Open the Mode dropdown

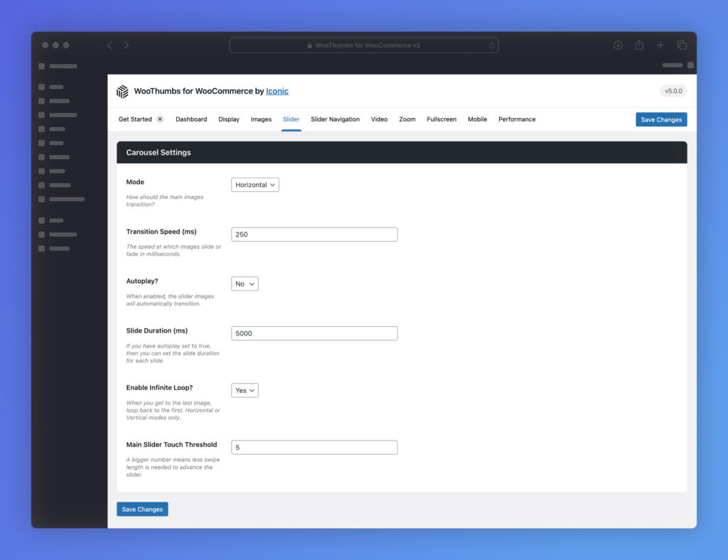click(x=255, y=184)
